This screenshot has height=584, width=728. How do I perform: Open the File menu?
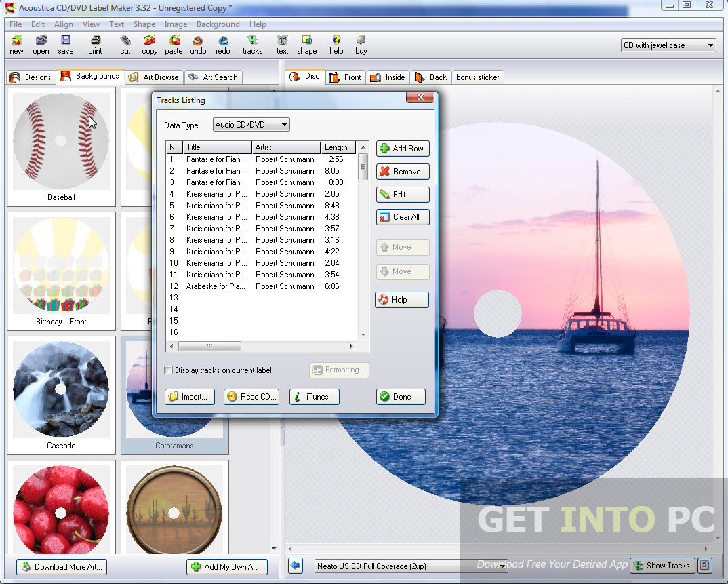click(16, 24)
